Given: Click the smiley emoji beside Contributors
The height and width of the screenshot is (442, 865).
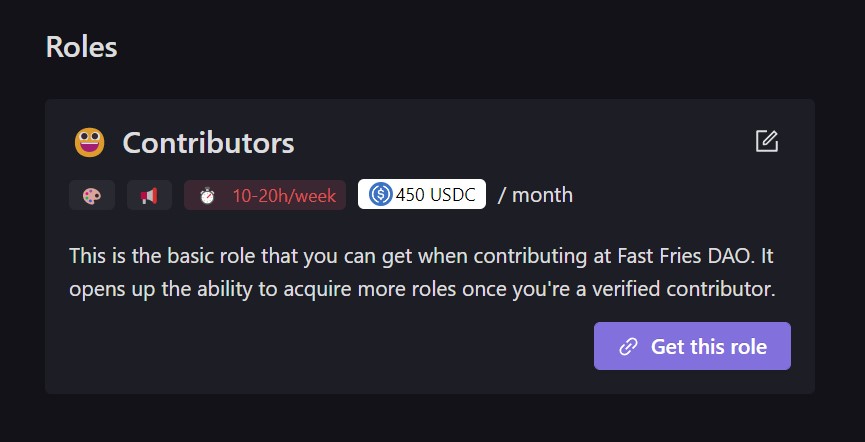Looking at the screenshot, I should click(90, 143).
